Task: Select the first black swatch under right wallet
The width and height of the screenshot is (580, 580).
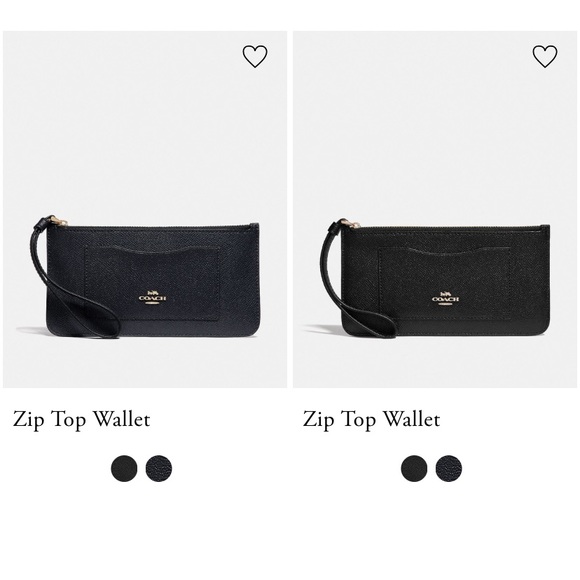Action: coord(414,468)
